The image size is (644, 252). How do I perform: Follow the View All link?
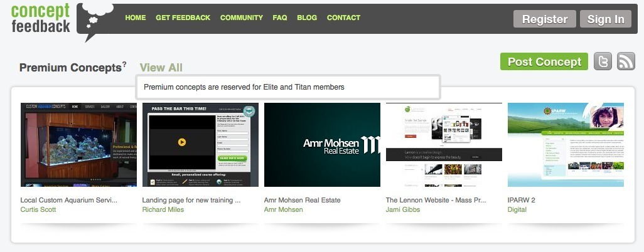pyautogui.click(x=161, y=68)
